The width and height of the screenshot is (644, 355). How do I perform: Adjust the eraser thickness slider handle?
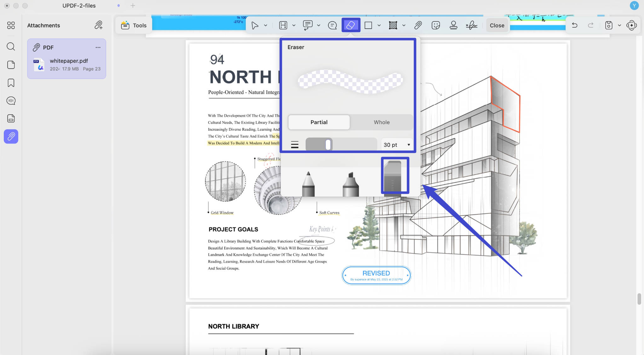(328, 145)
